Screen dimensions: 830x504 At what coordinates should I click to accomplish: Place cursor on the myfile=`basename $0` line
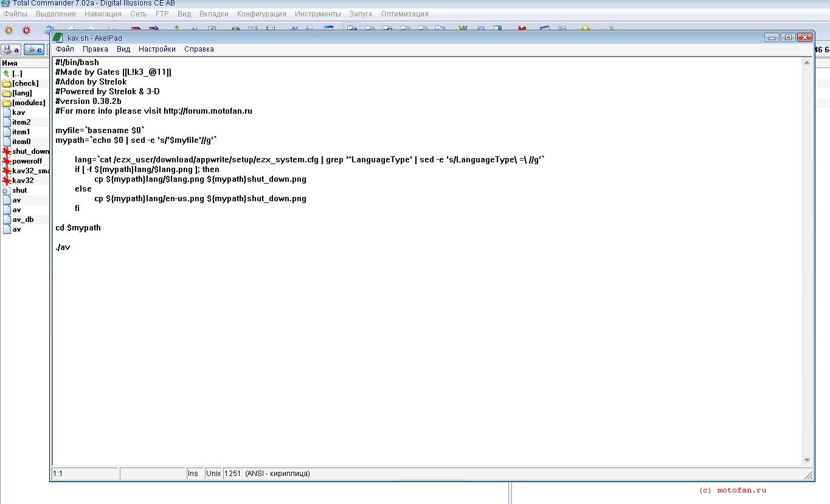pos(100,130)
